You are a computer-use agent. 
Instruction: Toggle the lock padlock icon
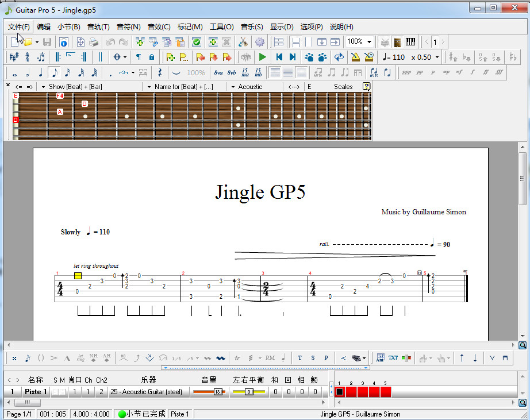[152, 57]
